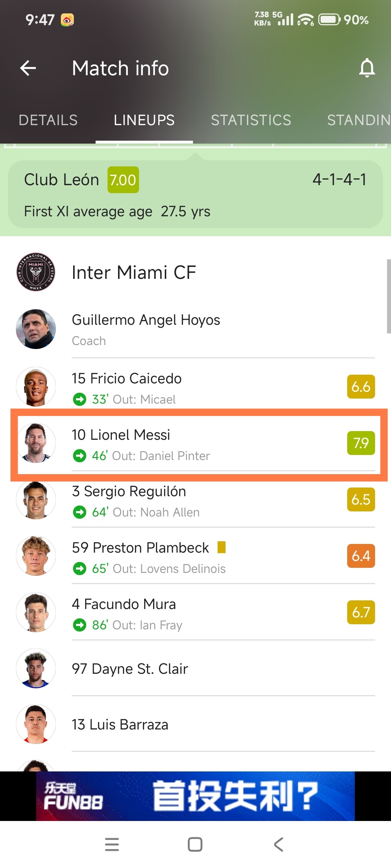Open Inter Miami CF club crest
The image size is (391, 868).
point(36,272)
